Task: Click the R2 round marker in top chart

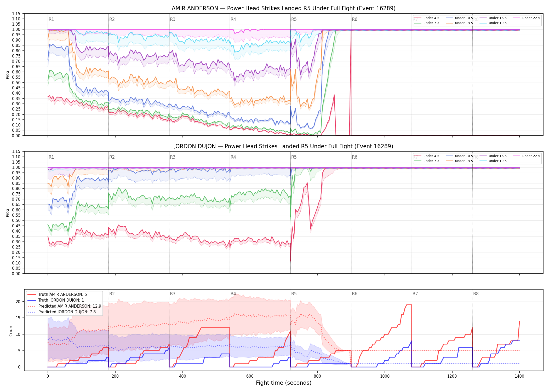Action: [x=112, y=19]
